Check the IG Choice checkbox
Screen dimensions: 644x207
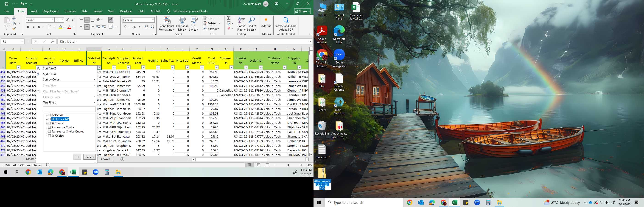[x=50, y=123]
